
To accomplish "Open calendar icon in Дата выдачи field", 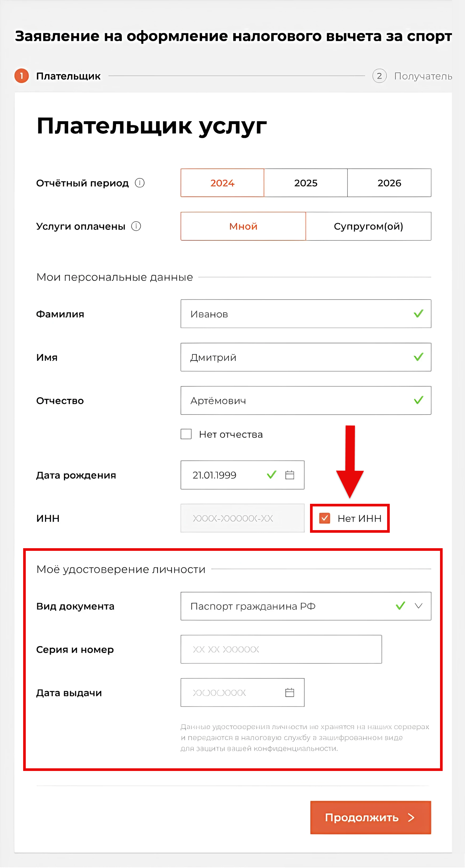I will point(290,693).
